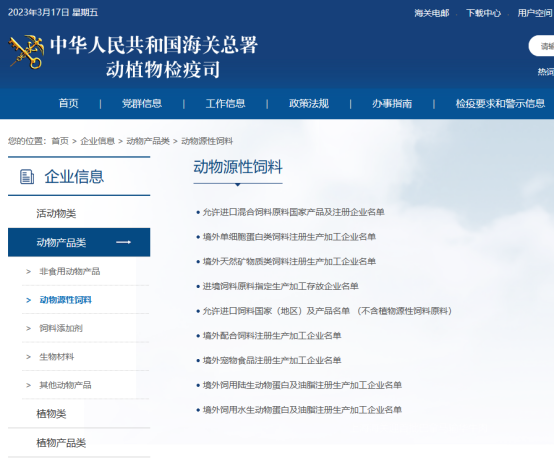This screenshot has width=554, height=461.
Task: Open 允许进口混合饲料原料国家产品及注册企业名单
Action: point(293,212)
